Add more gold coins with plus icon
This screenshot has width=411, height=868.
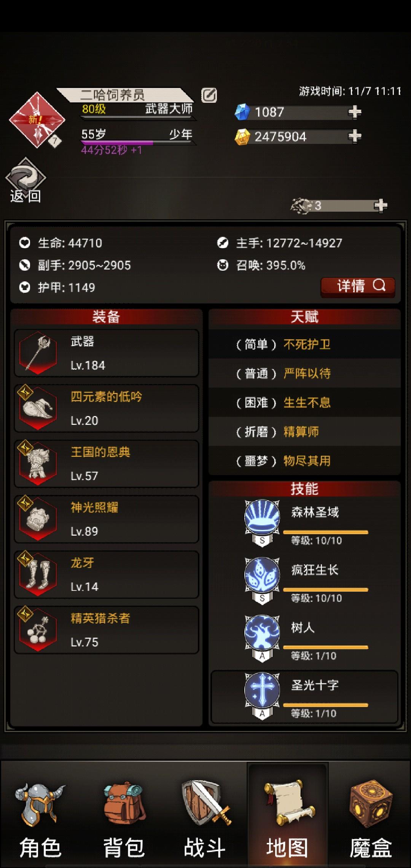coord(355,136)
